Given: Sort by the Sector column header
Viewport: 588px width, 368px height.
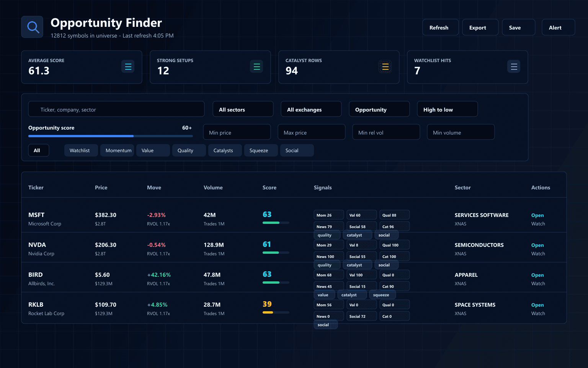Looking at the screenshot, I should [x=462, y=187].
